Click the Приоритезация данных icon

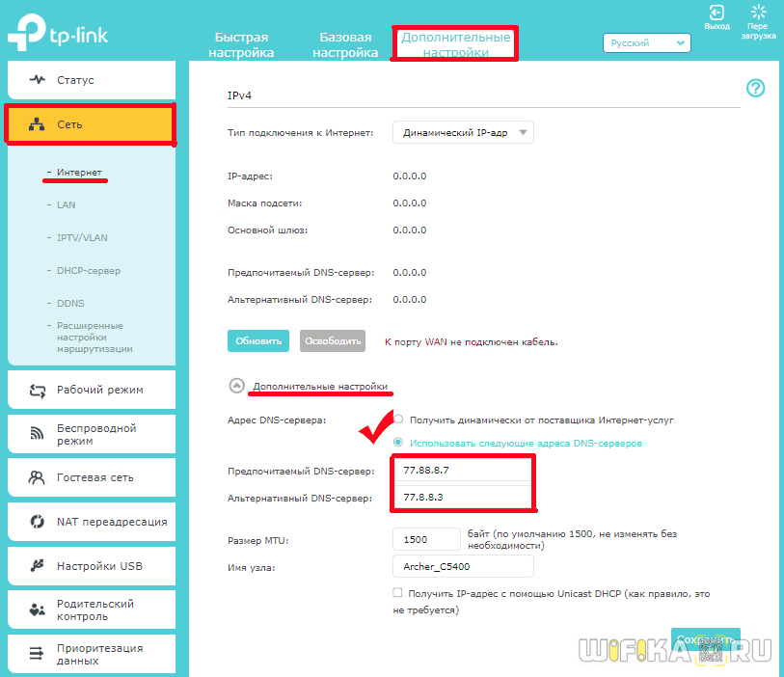click(x=36, y=654)
